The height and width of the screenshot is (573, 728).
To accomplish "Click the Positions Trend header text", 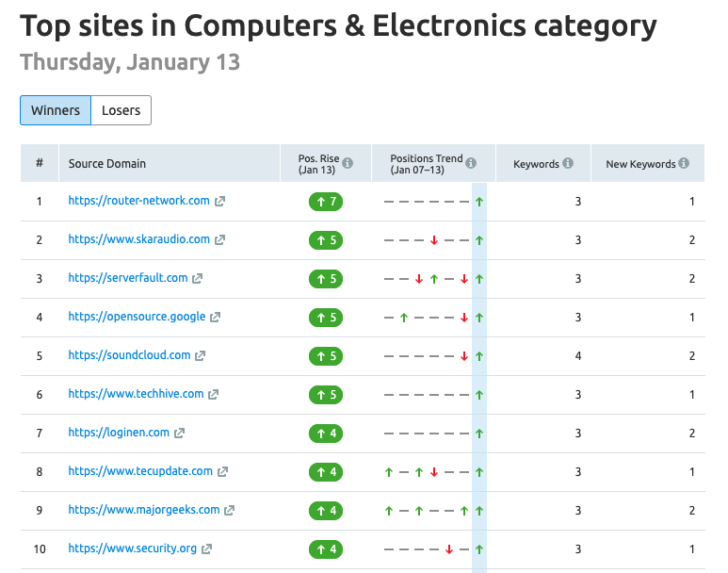I will (x=427, y=164).
